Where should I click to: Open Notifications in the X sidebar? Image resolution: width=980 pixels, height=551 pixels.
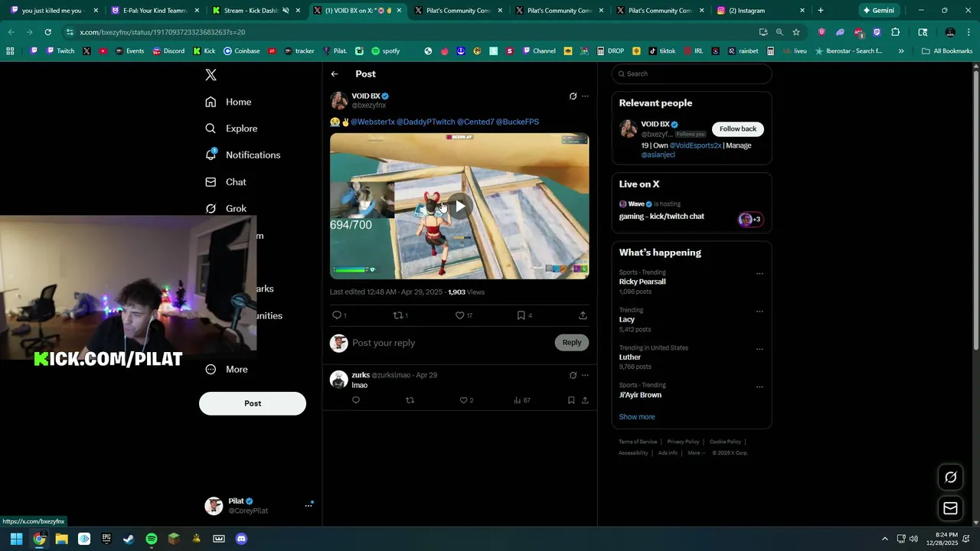(x=243, y=155)
